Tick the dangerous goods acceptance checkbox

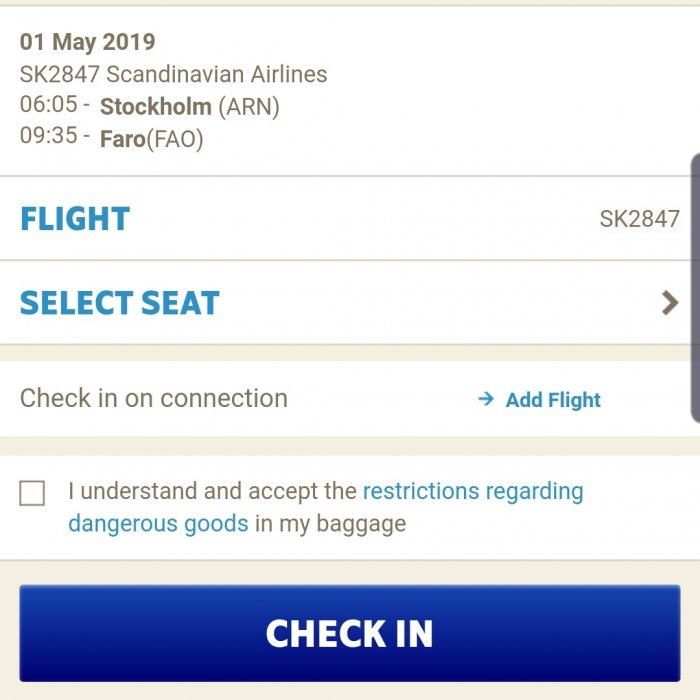[32, 493]
